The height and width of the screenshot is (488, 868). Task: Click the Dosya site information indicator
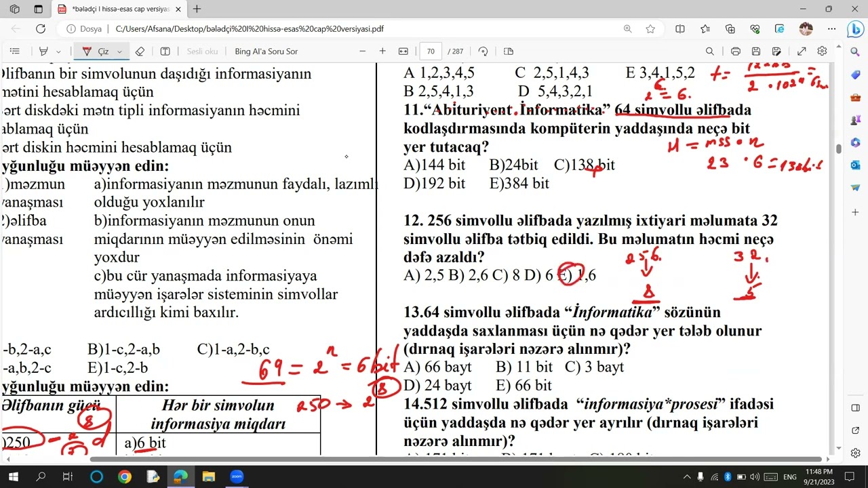tap(84, 29)
